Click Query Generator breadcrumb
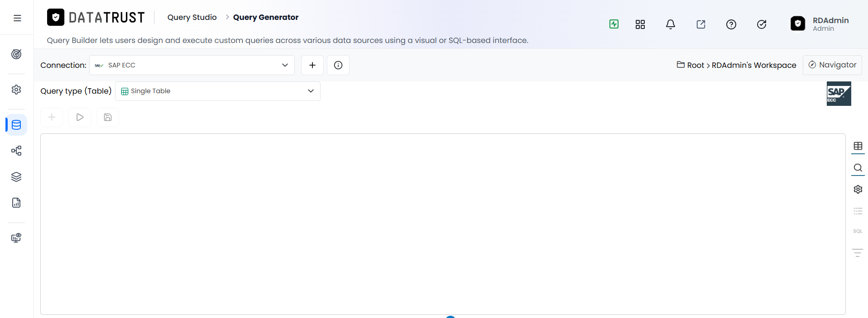868x318 pixels. [266, 17]
